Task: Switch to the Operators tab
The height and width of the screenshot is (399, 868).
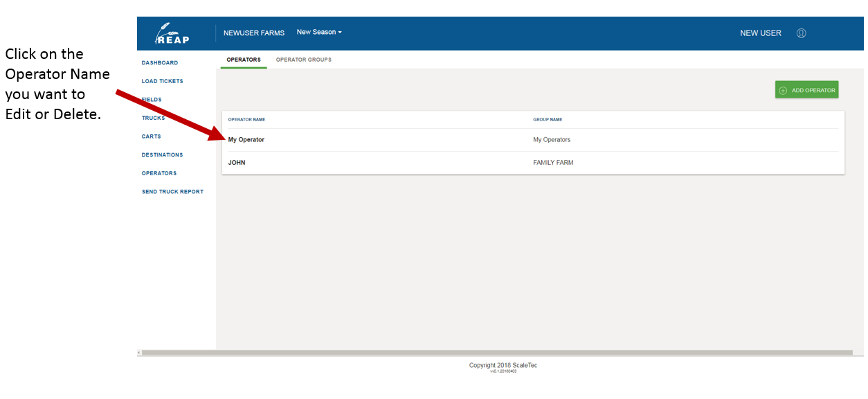Action: pyautogui.click(x=244, y=60)
